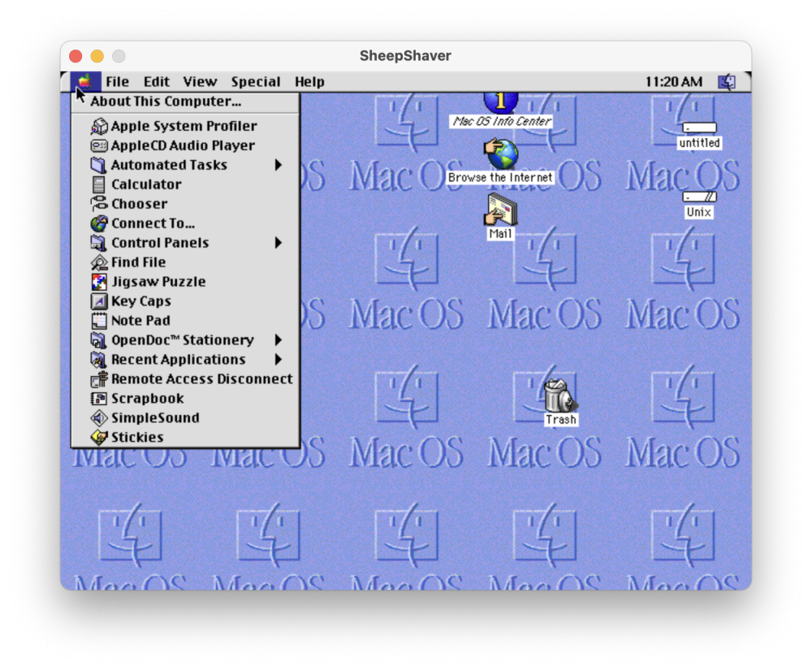Open the View menu
Viewport: 812px width, 670px height.
point(200,82)
